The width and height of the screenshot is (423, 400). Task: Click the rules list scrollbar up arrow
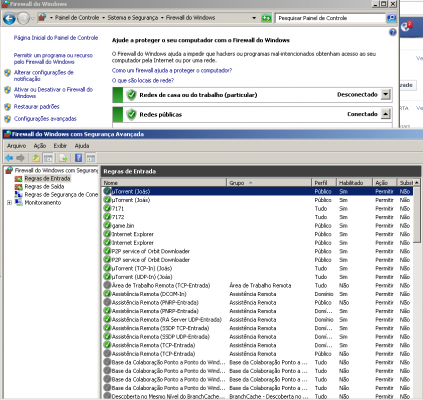(x=416, y=183)
